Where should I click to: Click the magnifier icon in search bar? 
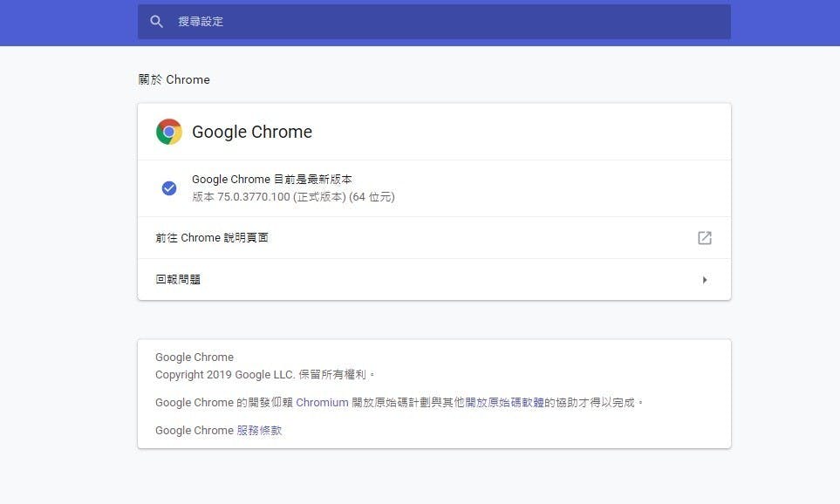[x=157, y=22]
